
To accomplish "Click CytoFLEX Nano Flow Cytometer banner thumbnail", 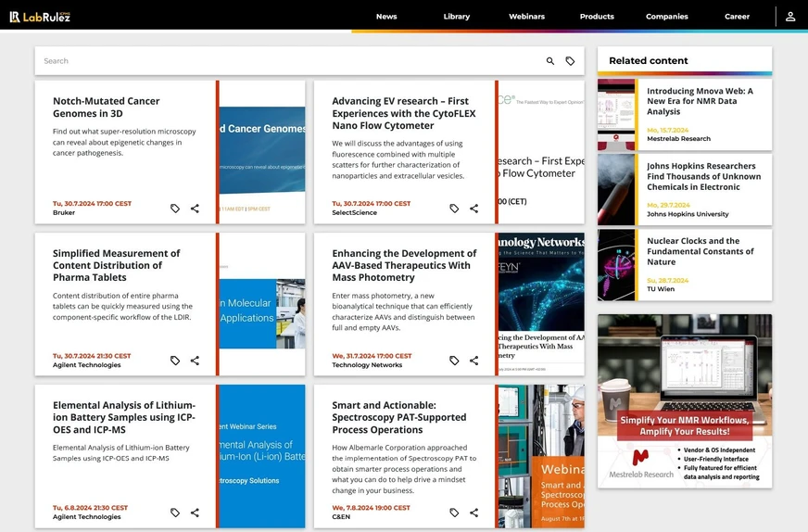I will 541,152.
